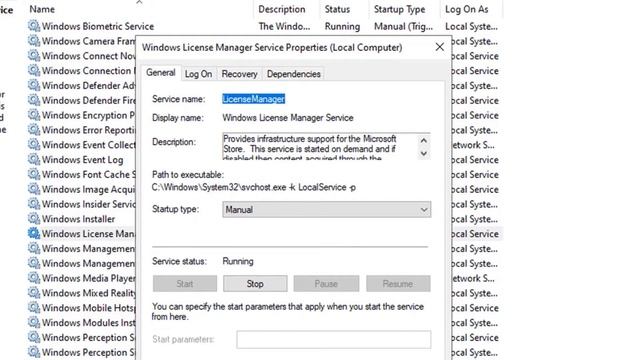Click the greyed Pause service button
Image resolution: width=640 pixels, height=360 pixels.
[x=326, y=284]
